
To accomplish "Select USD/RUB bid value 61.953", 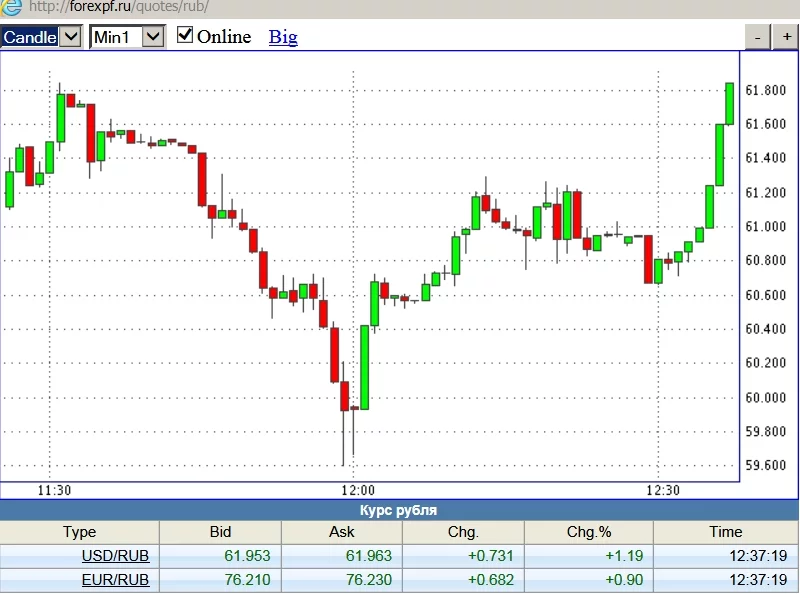I will tap(247, 555).
